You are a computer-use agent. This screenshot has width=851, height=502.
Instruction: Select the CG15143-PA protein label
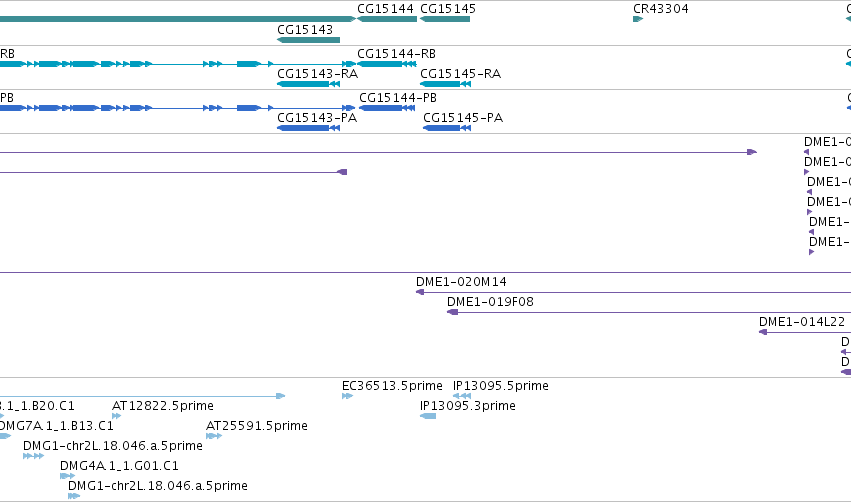(x=317, y=118)
